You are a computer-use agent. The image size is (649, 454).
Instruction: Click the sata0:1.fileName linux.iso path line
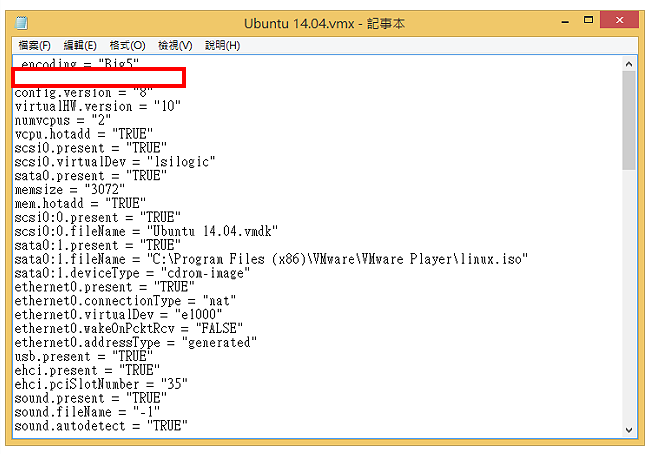tap(272, 259)
